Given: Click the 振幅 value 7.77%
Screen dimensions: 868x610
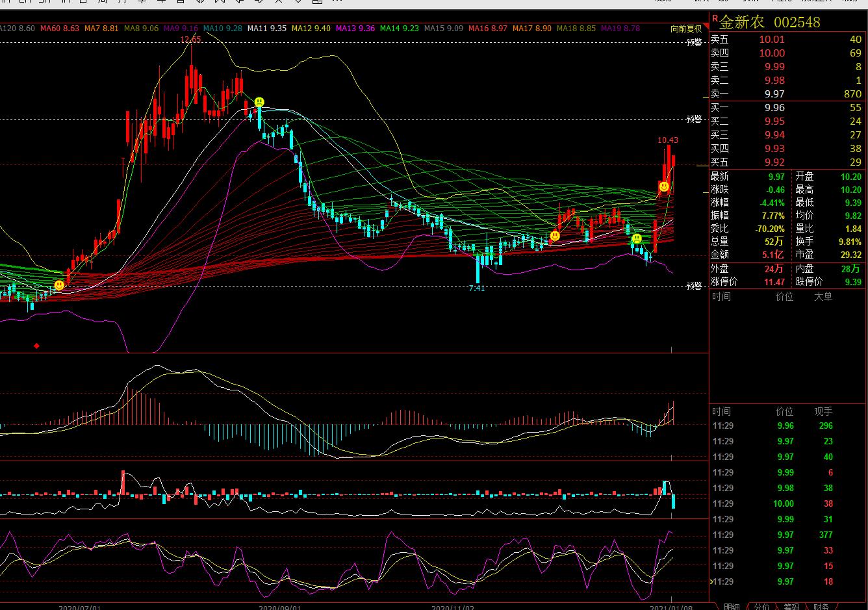Looking at the screenshot, I should [x=772, y=216].
